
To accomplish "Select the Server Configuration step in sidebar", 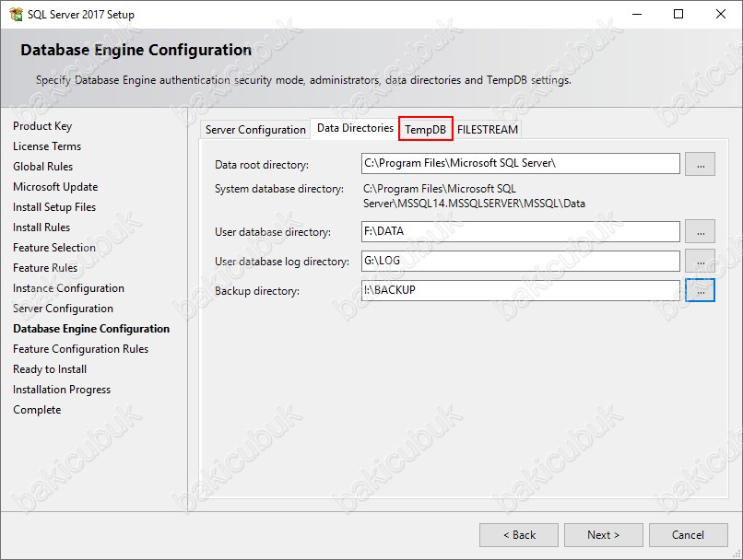I will (x=63, y=309).
